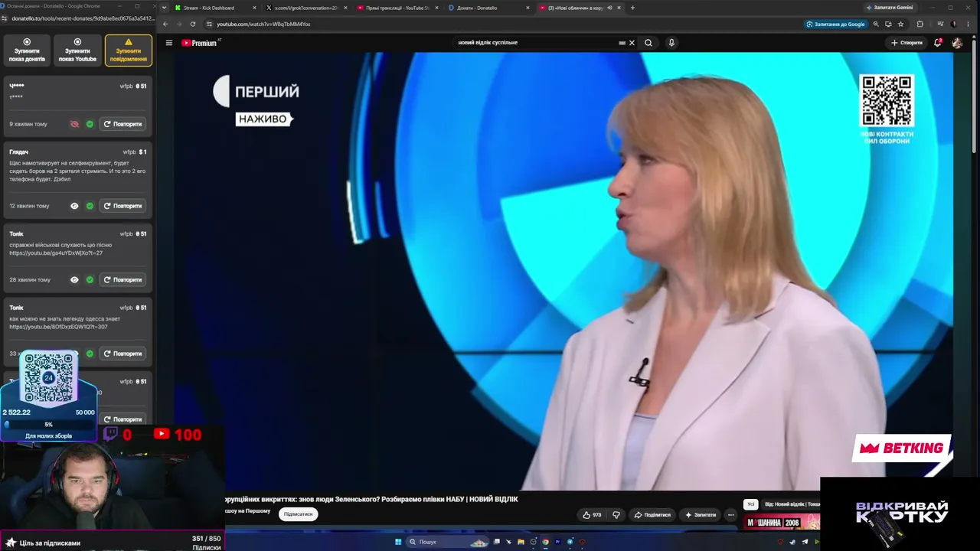Click the Windows taskbar Пошук search box
This screenshot has height=551, width=980.
click(448, 542)
